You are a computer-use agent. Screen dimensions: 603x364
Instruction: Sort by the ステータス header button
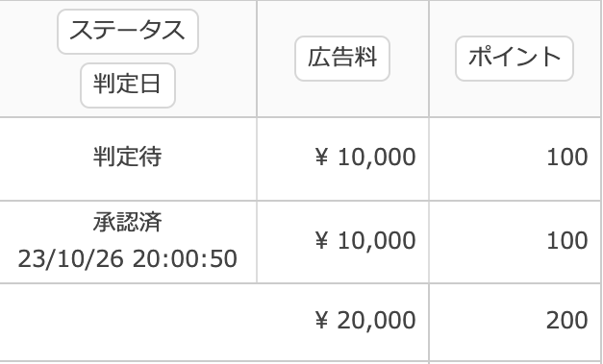click(128, 32)
